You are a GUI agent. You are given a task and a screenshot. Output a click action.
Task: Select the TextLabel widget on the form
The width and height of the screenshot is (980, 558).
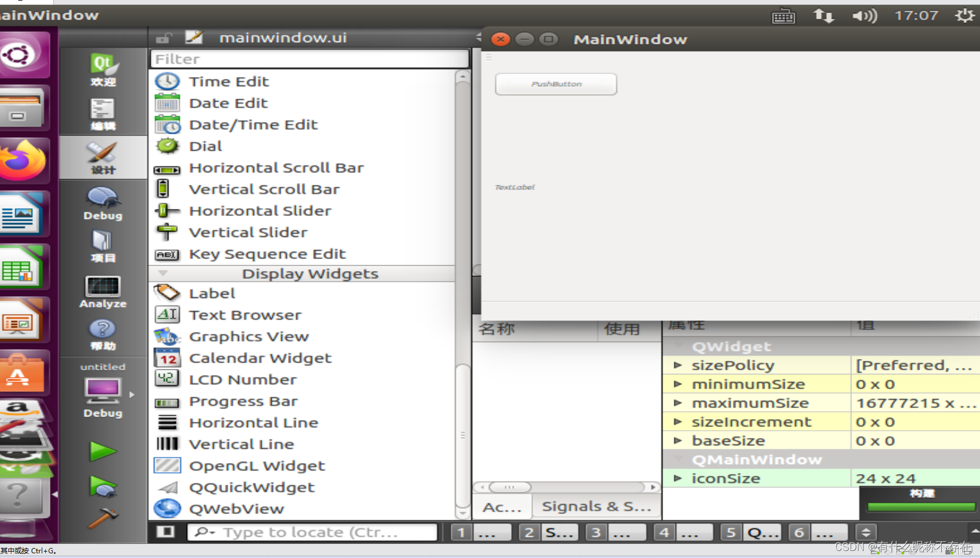click(515, 187)
